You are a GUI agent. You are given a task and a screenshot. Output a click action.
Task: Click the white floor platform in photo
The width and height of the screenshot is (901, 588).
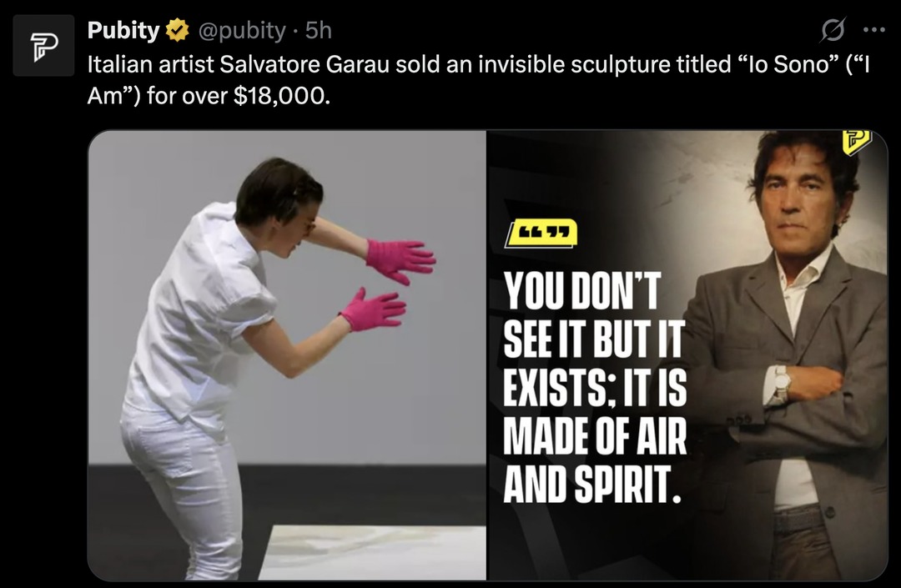pyautogui.click(x=372, y=552)
